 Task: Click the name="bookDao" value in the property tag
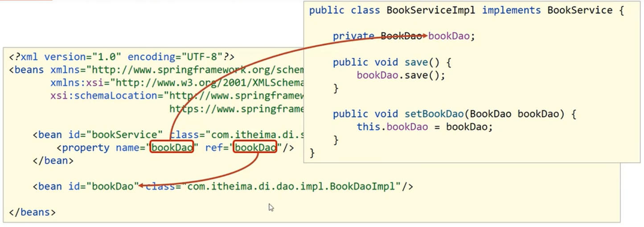[172, 148]
